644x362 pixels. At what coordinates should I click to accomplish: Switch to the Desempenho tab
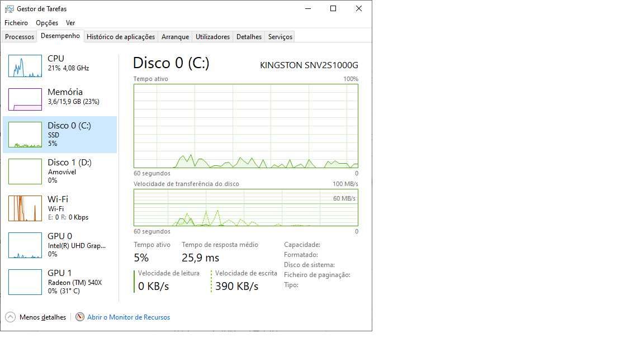click(60, 36)
